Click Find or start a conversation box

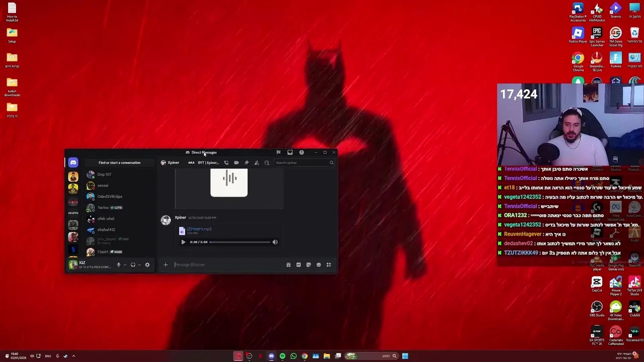tap(119, 162)
